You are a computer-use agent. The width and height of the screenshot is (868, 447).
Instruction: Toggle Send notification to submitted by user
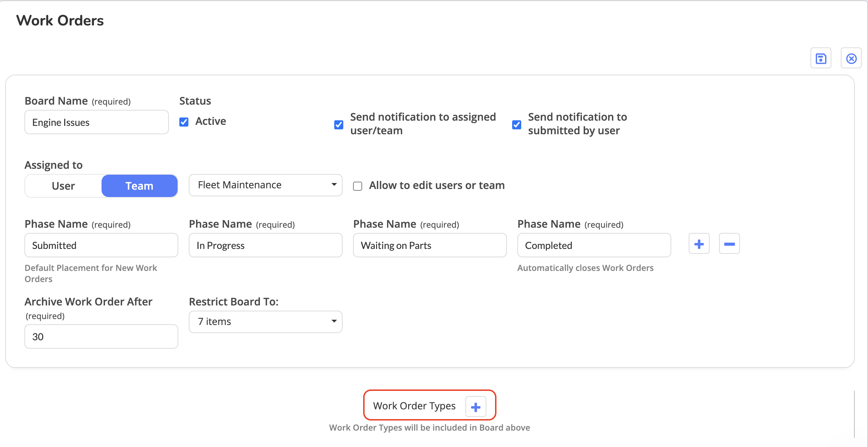coord(516,124)
